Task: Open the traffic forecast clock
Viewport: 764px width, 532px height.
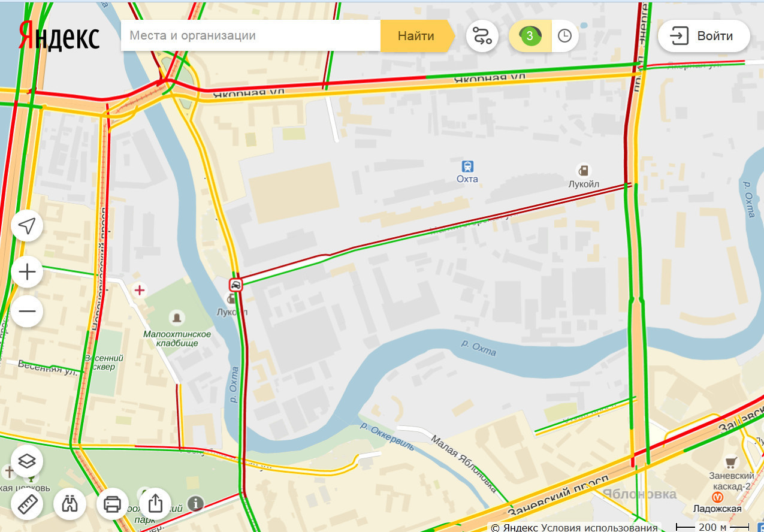Action: click(565, 36)
